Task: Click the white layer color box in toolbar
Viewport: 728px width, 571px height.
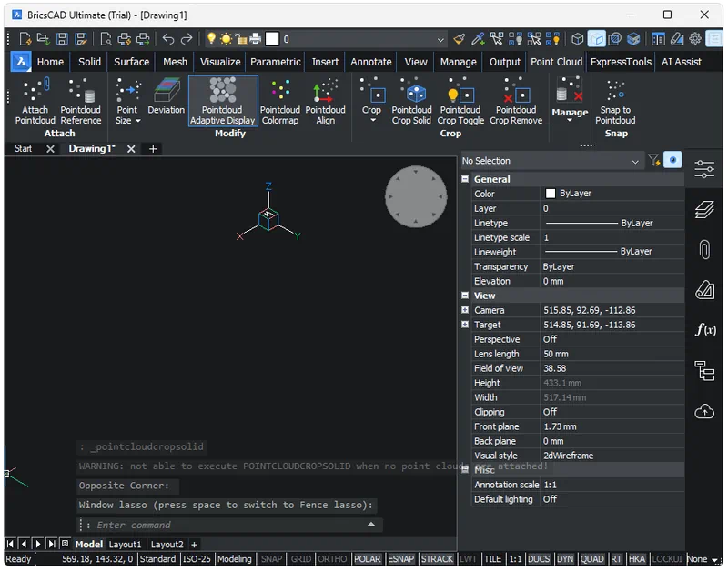Action: (x=272, y=39)
